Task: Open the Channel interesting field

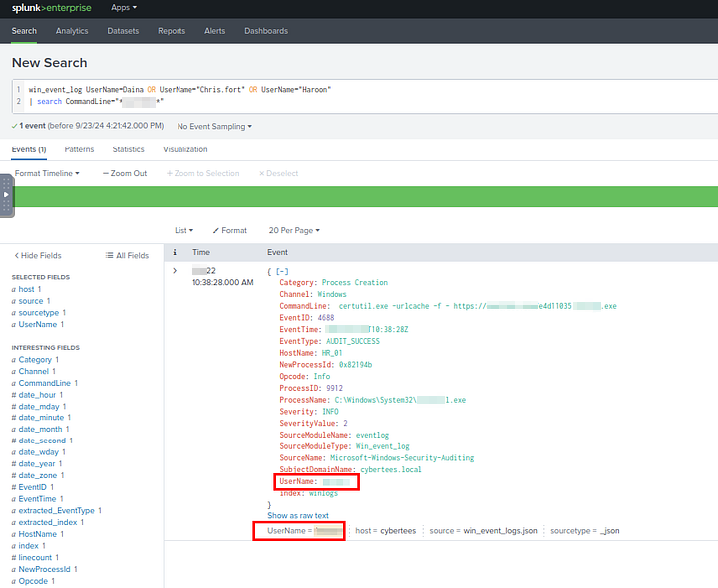Action: (34, 371)
